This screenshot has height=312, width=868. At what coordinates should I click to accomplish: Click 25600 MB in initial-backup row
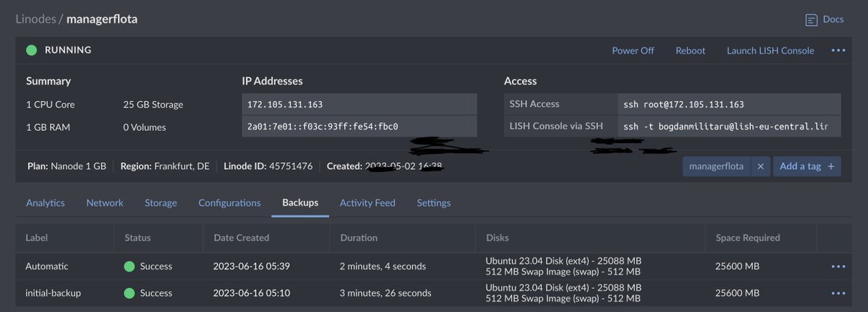(x=738, y=293)
